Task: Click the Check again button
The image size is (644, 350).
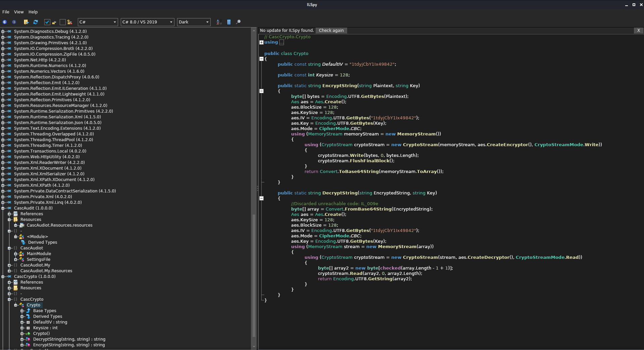Action: pyautogui.click(x=331, y=31)
